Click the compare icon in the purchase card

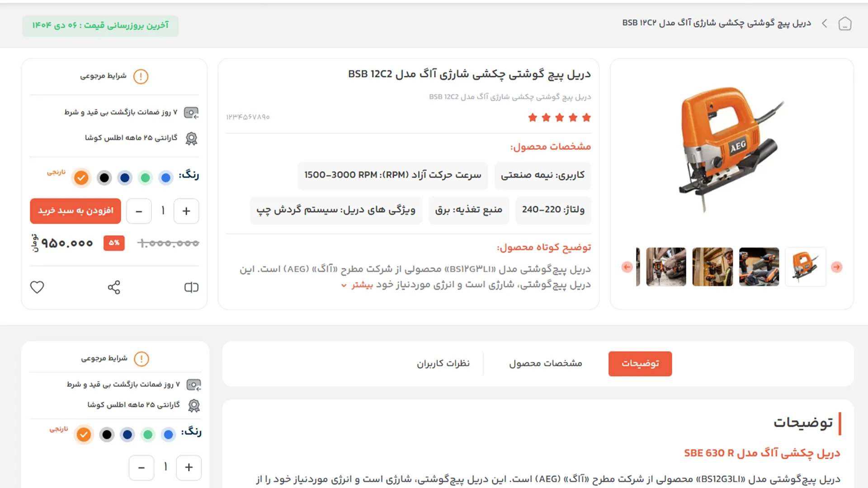(x=191, y=287)
